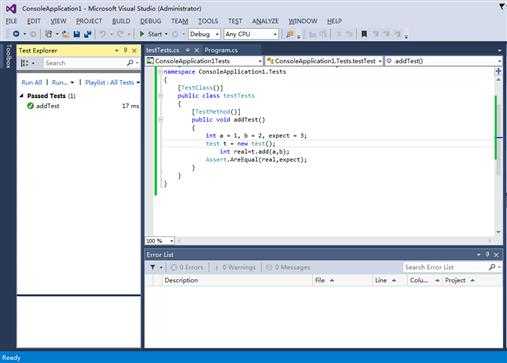Pin the Test Explorer panel
Screen dimensions: 507x363
125,50
